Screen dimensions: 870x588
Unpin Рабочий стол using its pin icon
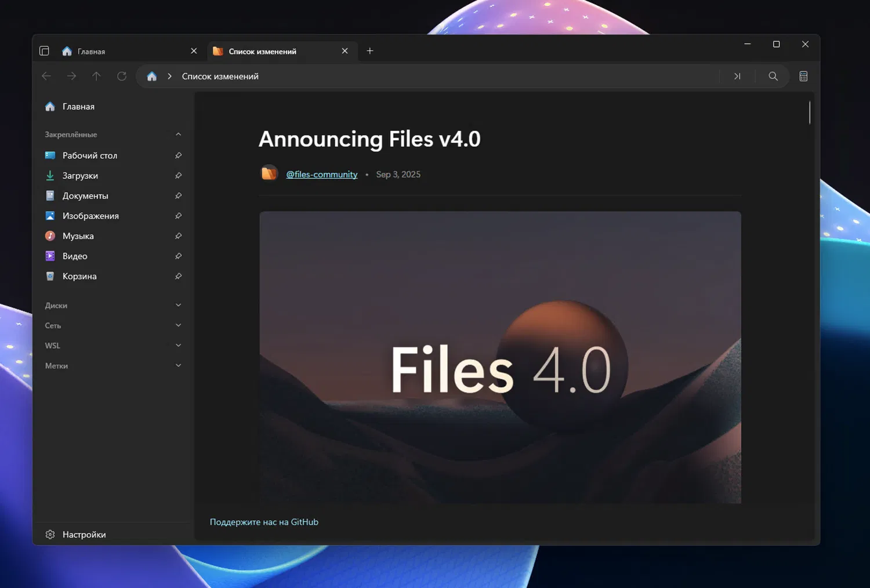[x=179, y=155]
